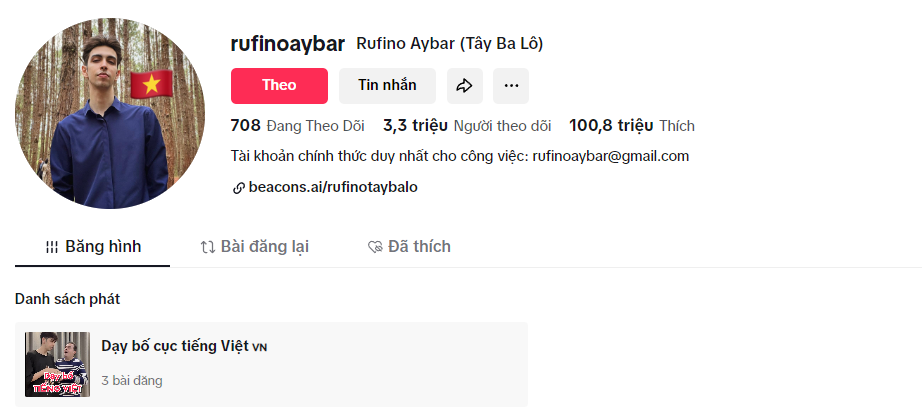Open the 3,3 triệu followers list
922x415 pixels.
pos(467,126)
